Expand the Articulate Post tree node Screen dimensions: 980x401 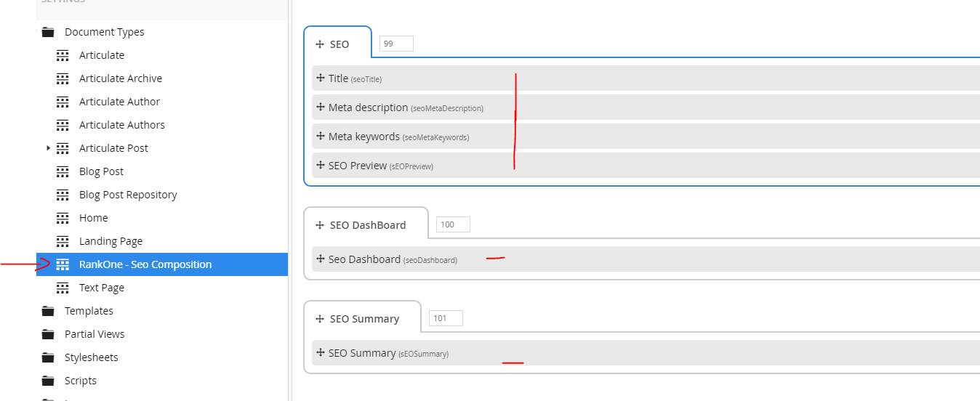tap(48, 148)
